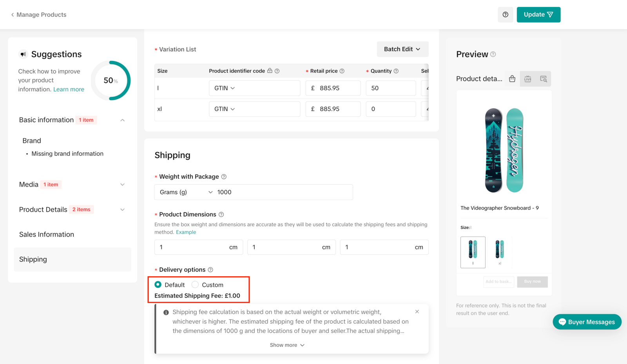Click the help icon beside Update button
This screenshot has height=364, width=627.
click(x=505, y=14)
